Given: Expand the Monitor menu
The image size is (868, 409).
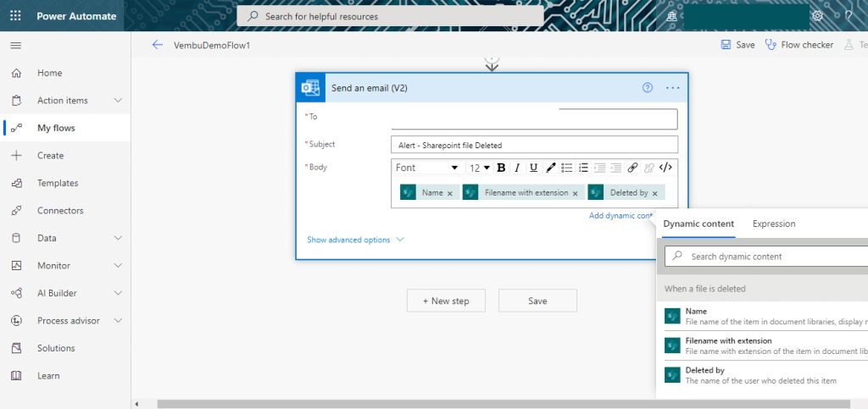Looking at the screenshot, I should click(118, 266).
